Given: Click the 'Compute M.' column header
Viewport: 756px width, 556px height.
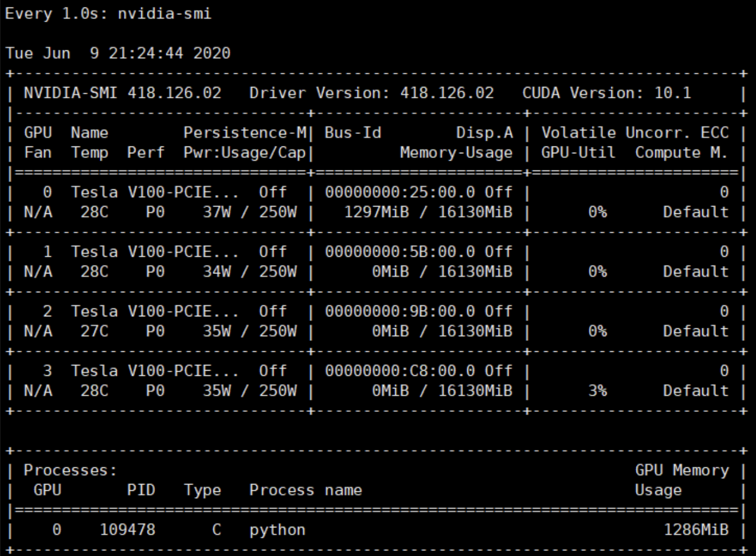Looking at the screenshot, I should (x=682, y=153).
